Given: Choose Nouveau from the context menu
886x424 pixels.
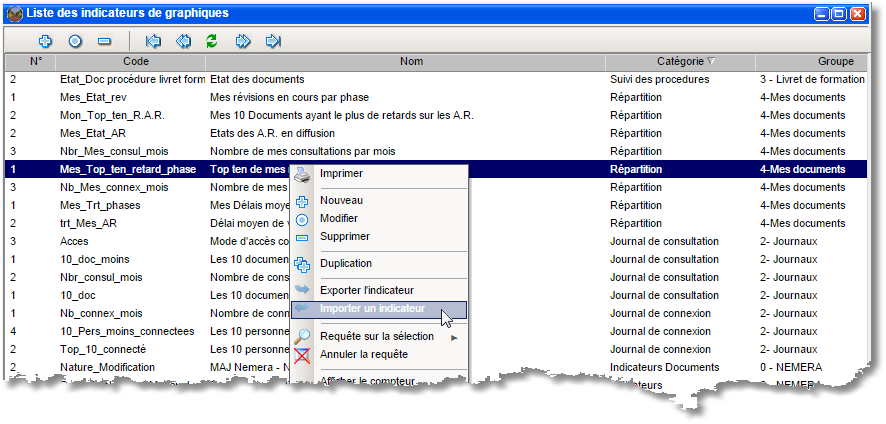Looking at the screenshot, I should pyautogui.click(x=341, y=200).
